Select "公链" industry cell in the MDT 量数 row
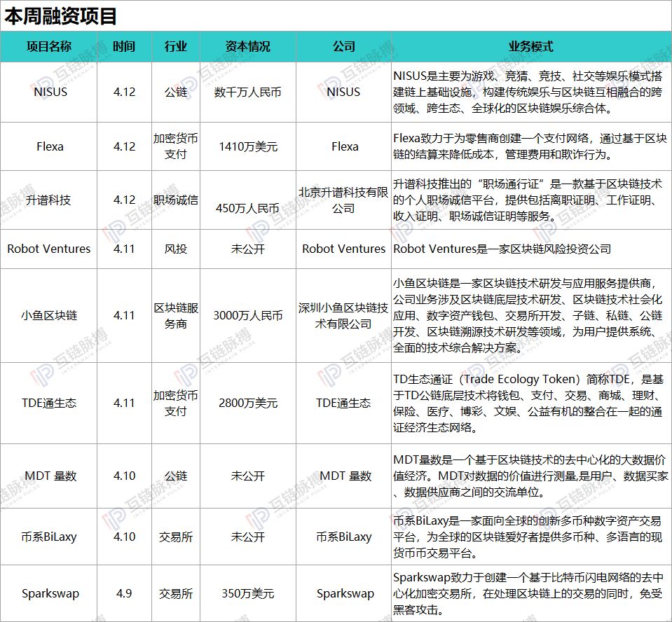The height and width of the screenshot is (622, 672). tap(176, 476)
